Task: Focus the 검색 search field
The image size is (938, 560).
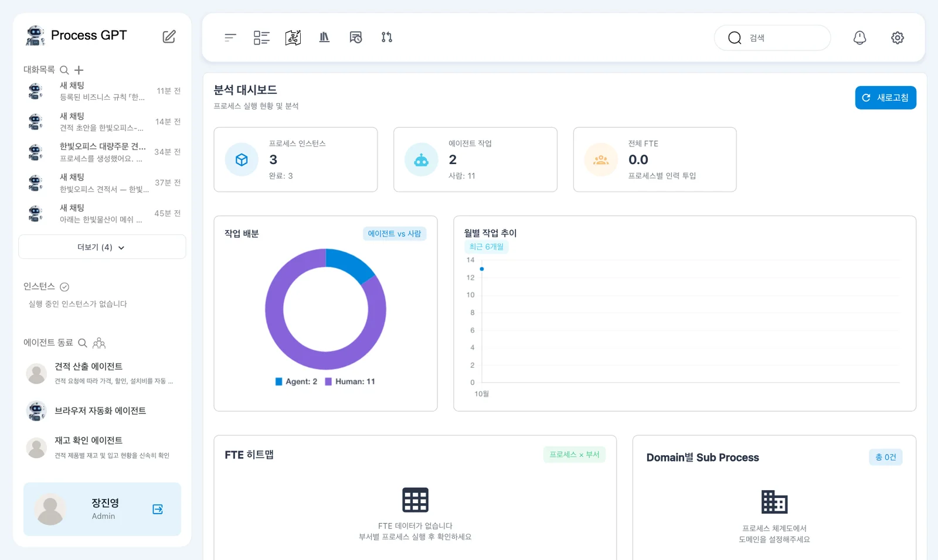Action: tap(772, 37)
